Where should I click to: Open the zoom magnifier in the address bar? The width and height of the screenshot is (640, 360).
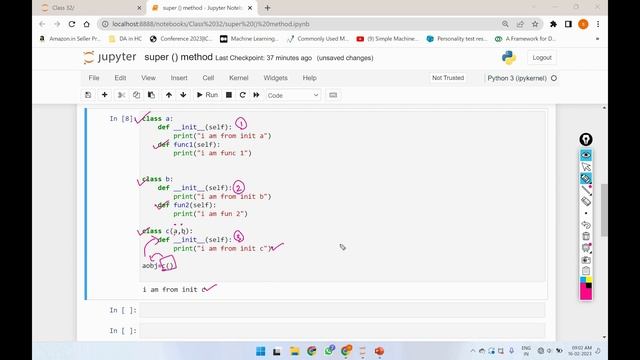pos(505,24)
